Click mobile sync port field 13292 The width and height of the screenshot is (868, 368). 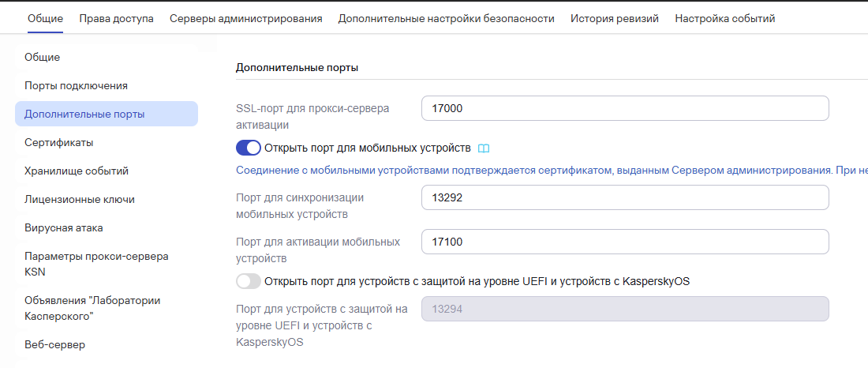point(625,197)
